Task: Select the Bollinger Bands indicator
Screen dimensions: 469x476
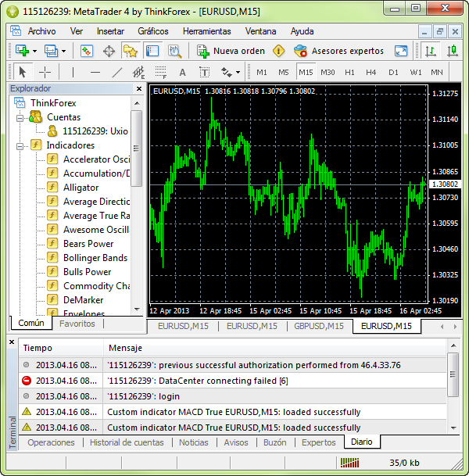Action: point(95,258)
